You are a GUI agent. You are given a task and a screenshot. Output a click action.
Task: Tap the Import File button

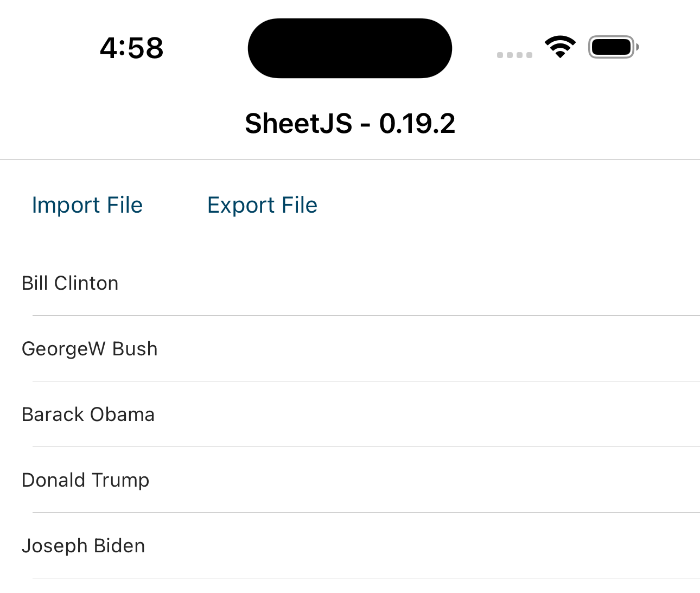pos(87,205)
